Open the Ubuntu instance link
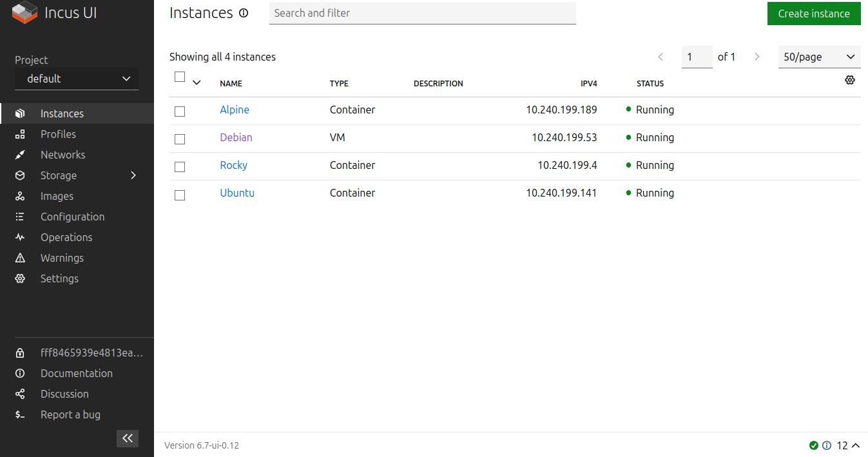Image resolution: width=868 pixels, height=457 pixels. tap(237, 193)
